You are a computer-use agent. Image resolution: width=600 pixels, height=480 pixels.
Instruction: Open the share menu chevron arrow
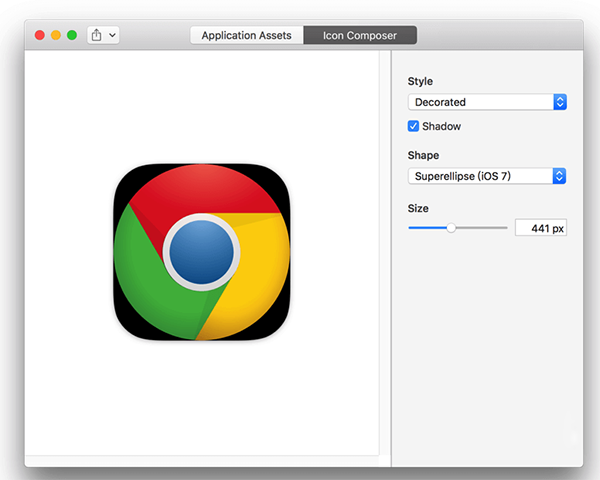[112, 35]
